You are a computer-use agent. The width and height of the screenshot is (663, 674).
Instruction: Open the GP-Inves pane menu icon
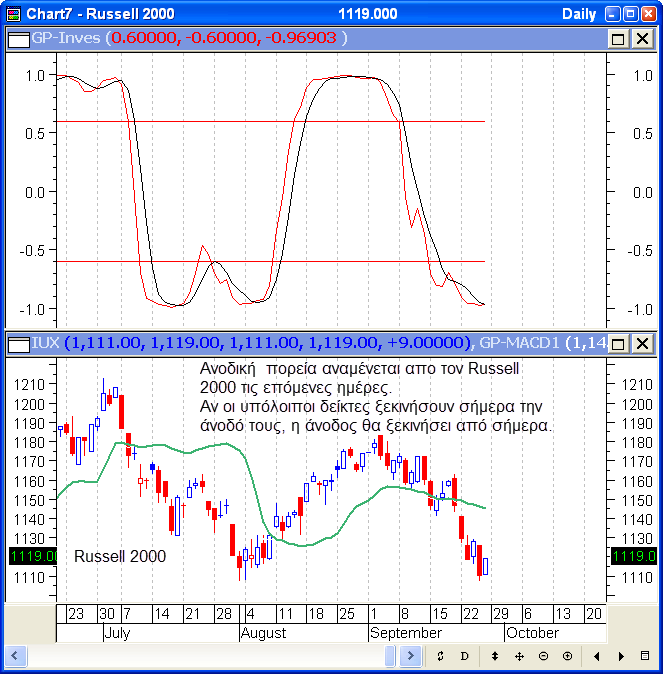click(17, 38)
